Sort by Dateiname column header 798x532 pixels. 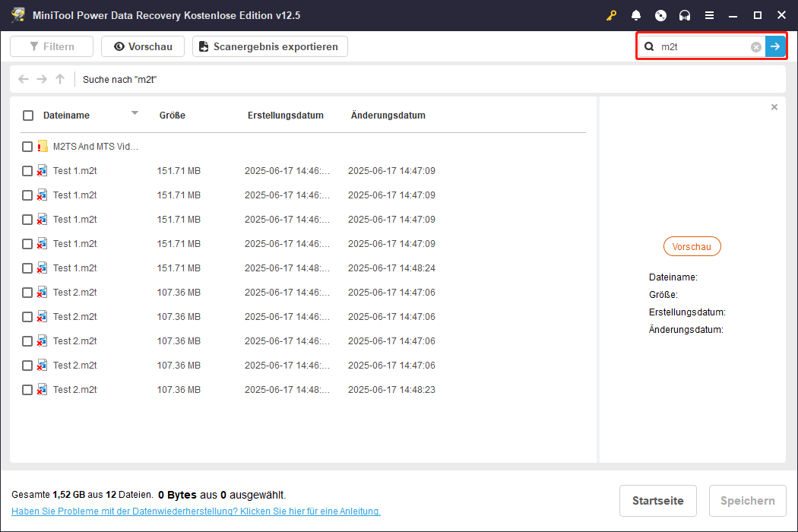(66, 116)
